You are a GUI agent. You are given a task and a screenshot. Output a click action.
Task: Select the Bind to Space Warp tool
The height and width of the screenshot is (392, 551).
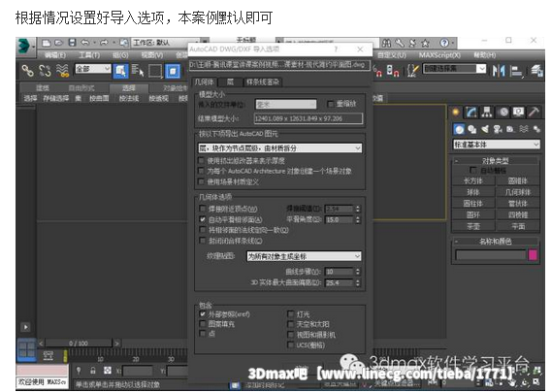pos(62,71)
